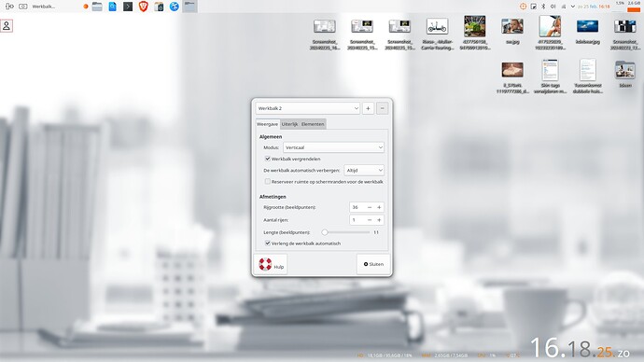
Task: Select the active window button in the taskbar
Action: click(189, 7)
